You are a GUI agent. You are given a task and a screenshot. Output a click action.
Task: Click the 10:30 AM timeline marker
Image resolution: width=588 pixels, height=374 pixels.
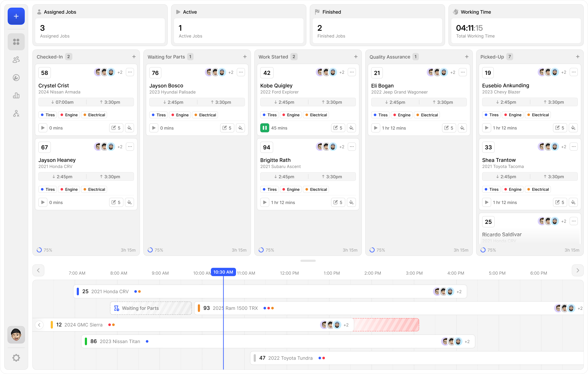pyautogui.click(x=223, y=272)
